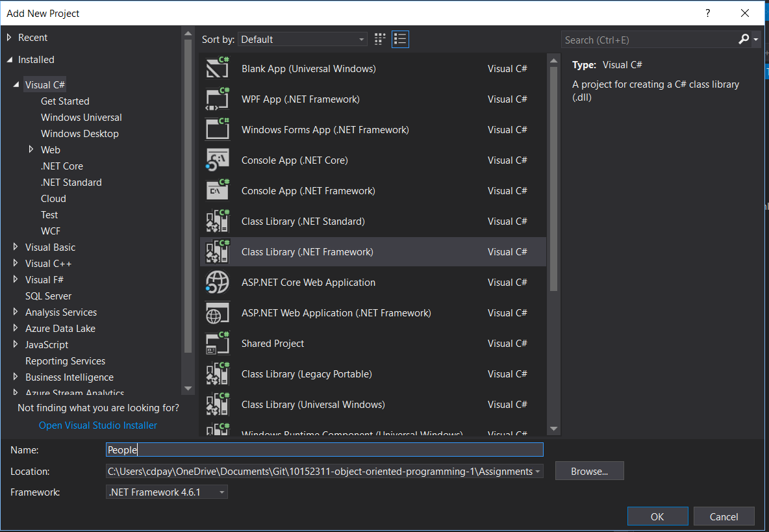Viewport: 769px width, 532px height.
Task: Open the Sort by Default dropdown
Action: tap(302, 39)
